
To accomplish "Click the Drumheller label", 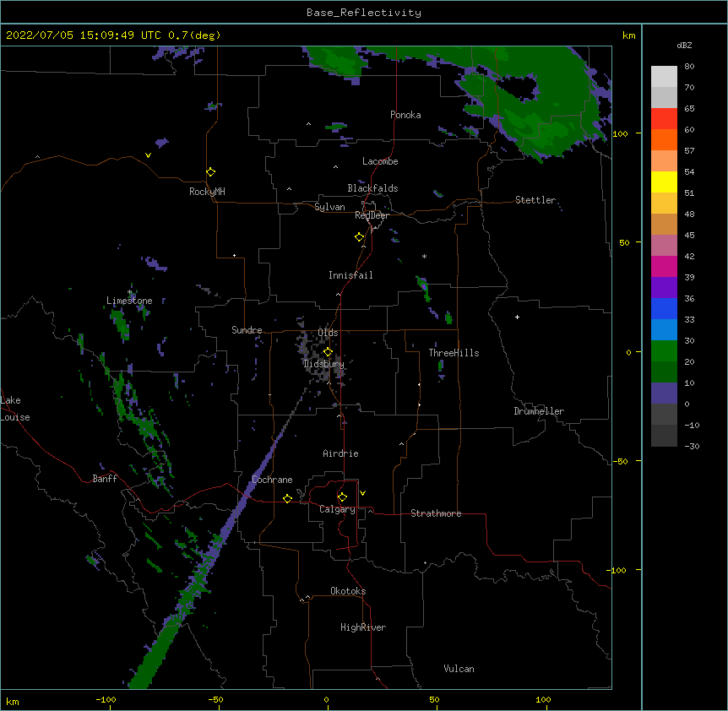I will (539, 411).
